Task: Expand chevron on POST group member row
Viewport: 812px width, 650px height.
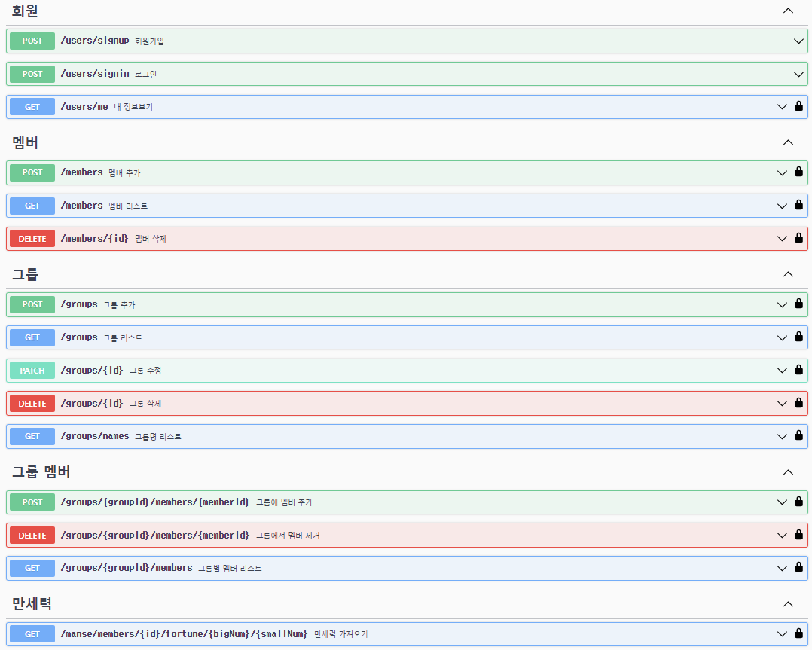Action: [x=782, y=502]
